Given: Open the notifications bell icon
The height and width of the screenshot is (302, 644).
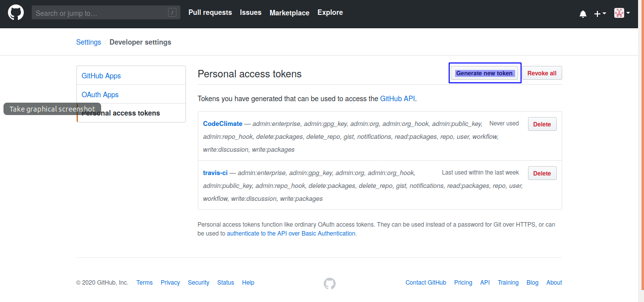Looking at the screenshot, I should tap(583, 14).
